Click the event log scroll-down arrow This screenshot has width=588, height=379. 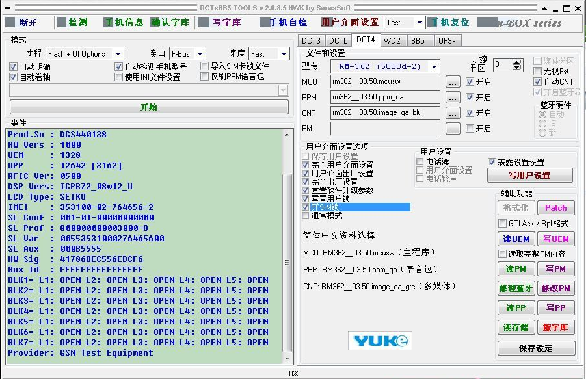pos(287,359)
